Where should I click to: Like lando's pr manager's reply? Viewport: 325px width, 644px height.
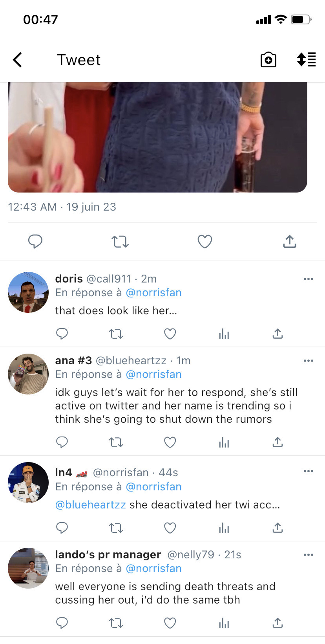(170, 623)
